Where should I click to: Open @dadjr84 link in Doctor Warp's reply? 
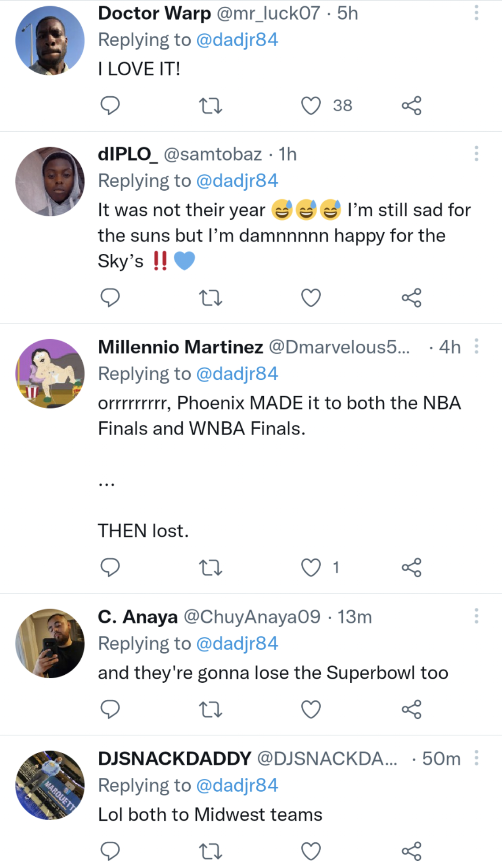[237, 40]
